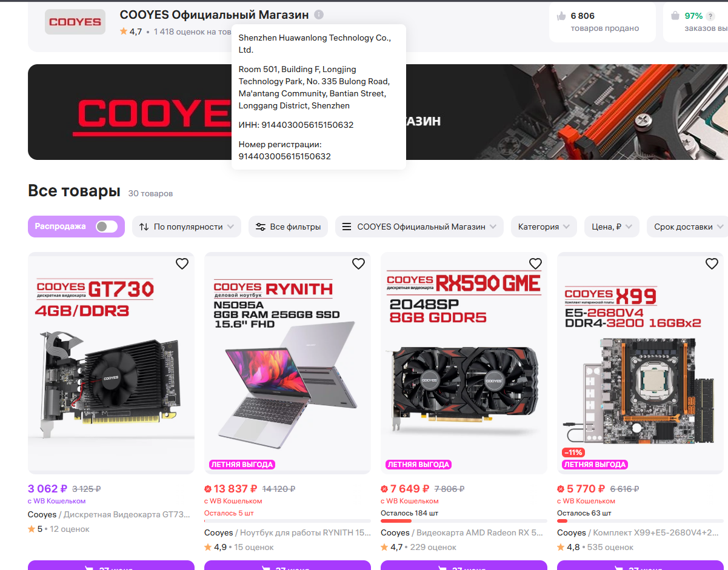This screenshot has width=728, height=570.
Task: Open the По популярности sorting dropdown
Action: pos(187,227)
